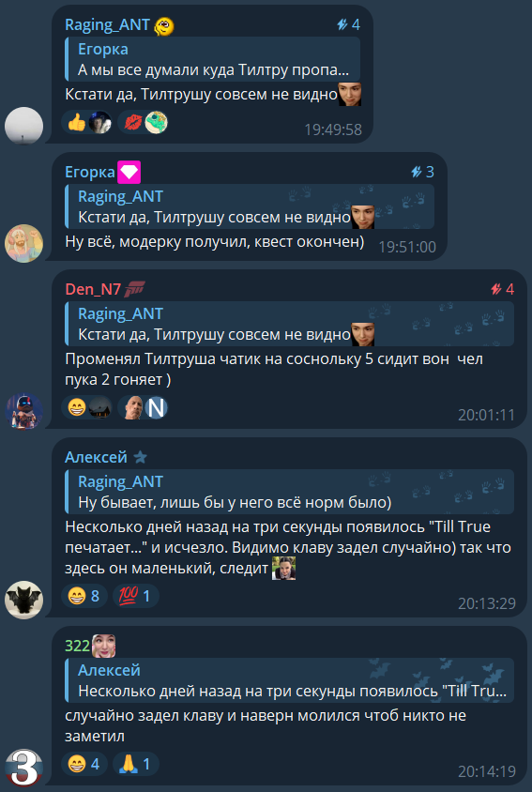
Task: Jump to quoted Алексей message in 322's reply
Action: click(x=289, y=680)
